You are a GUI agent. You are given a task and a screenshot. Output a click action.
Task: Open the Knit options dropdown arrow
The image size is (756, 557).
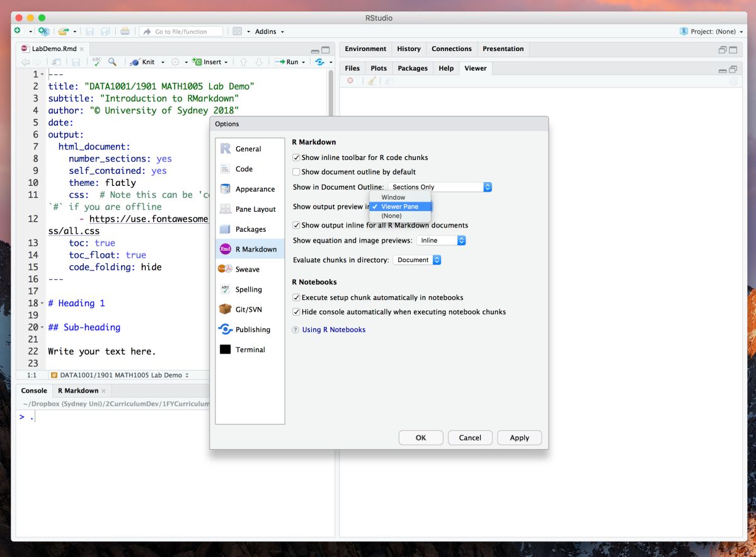[x=163, y=62]
